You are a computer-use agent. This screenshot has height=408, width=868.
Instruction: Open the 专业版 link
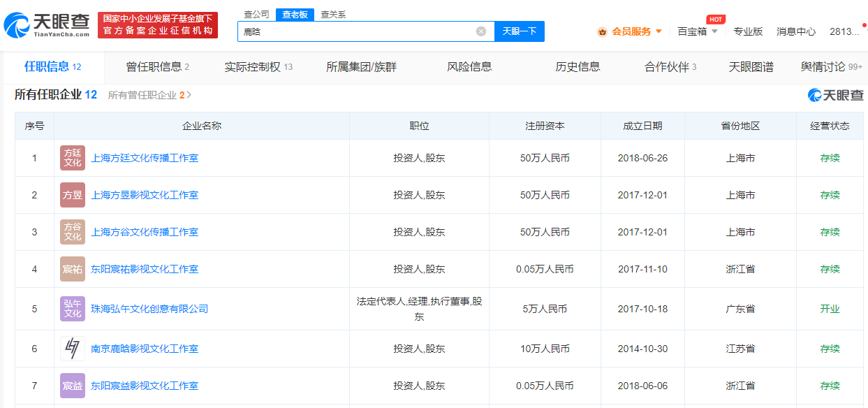[x=748, y=31]
